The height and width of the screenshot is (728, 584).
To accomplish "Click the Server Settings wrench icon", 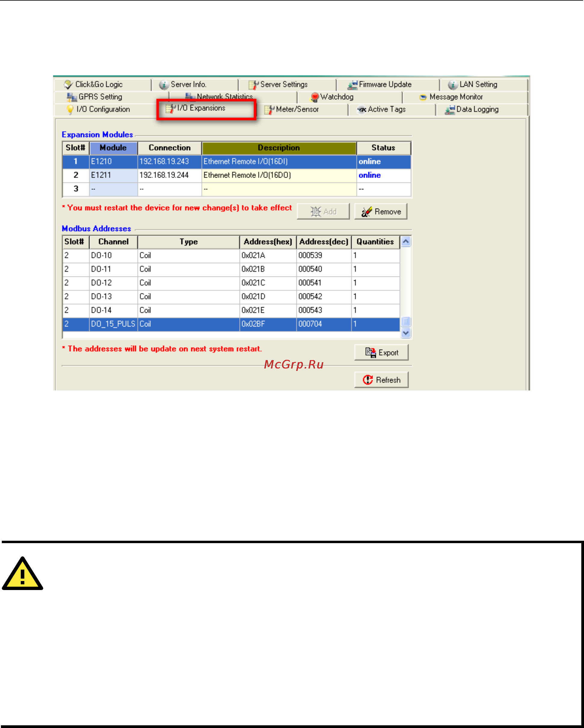I will (x=253, y=85).
